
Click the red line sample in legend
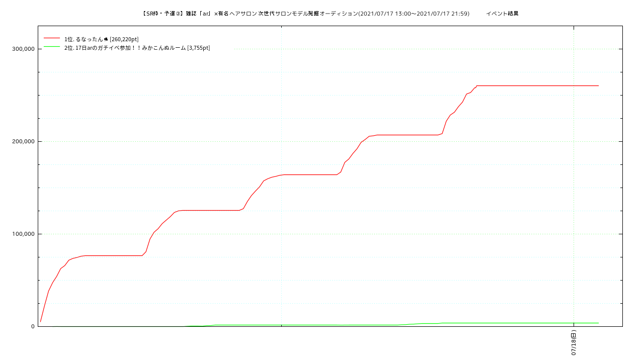coord(52,38)
